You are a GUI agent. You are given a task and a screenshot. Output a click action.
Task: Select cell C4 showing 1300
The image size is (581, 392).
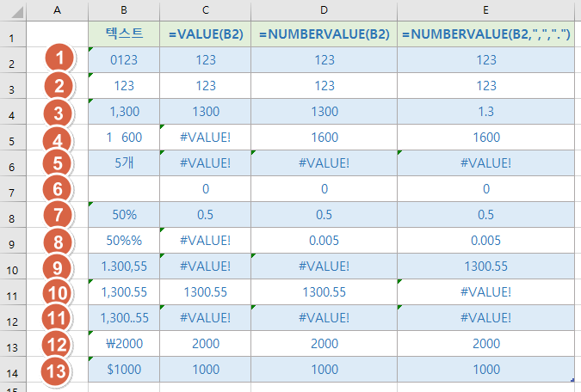pyautogui.click(x=205, y=112)
